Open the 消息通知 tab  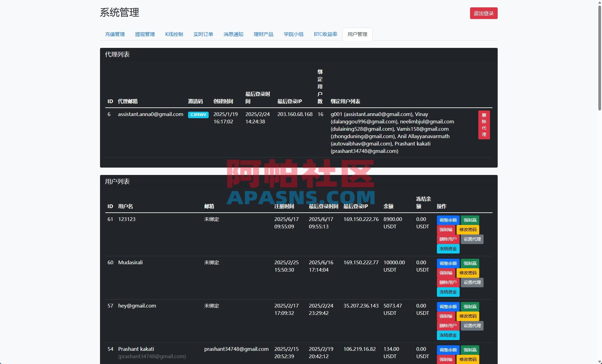tap(233, 34)
